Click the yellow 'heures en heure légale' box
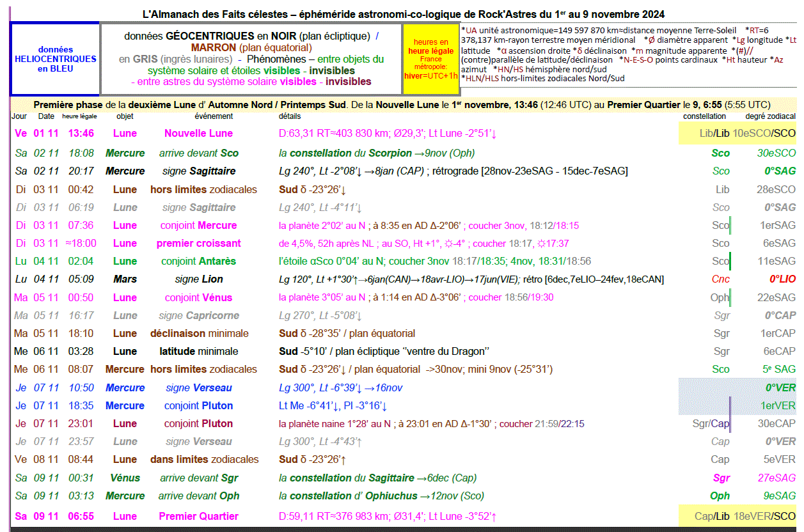The image size is (804, 532). (430, 59)
